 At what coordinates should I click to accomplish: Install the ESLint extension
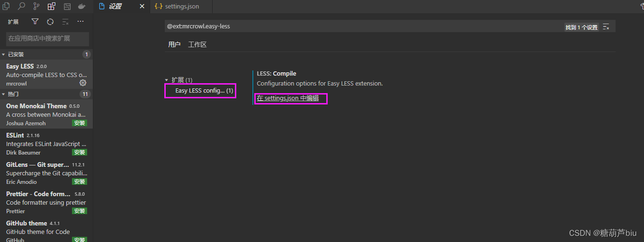click(x=80, y=152)
